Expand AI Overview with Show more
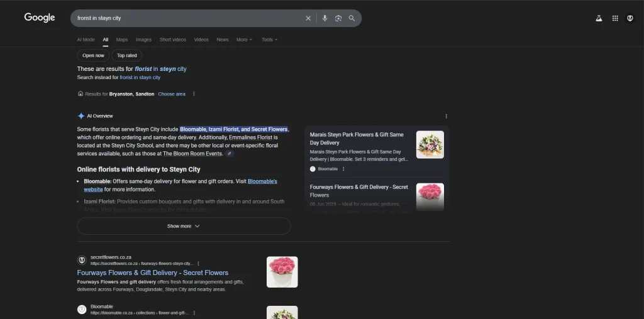Image resolution: width=644 pixels, height=319 pixels. click(184, 226)
